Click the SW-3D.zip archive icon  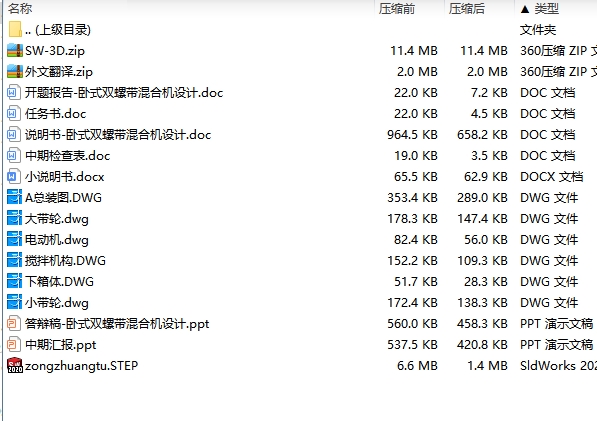coord(15,51)
